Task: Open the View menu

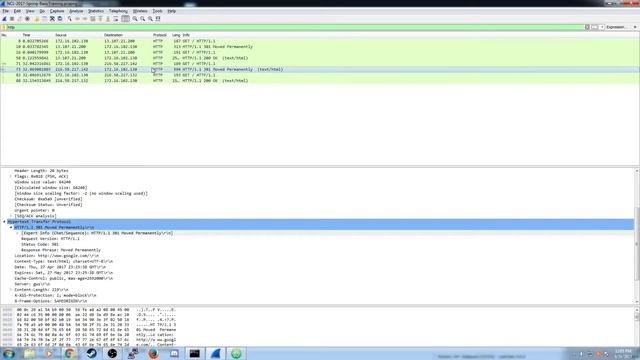Action: (30, 11)
